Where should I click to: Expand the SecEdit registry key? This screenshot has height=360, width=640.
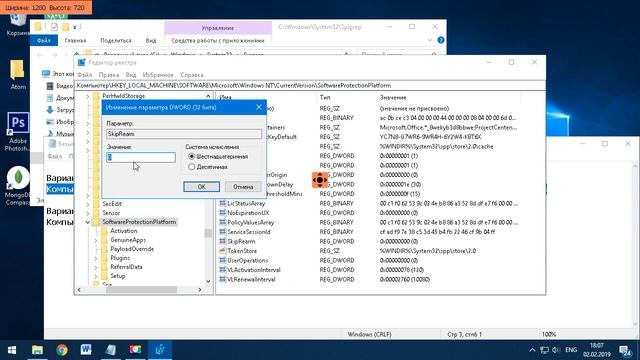[88, 204]
